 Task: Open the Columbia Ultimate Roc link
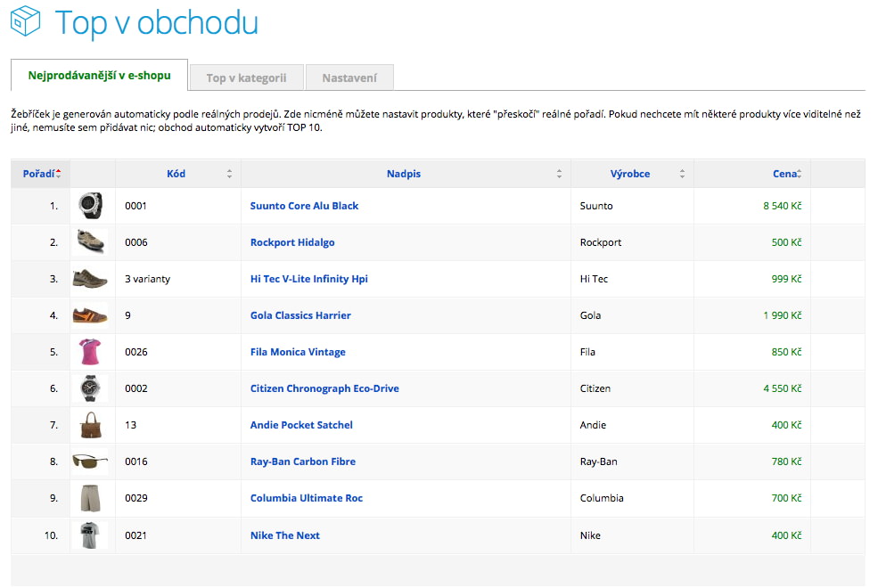[x=307, y=498]
